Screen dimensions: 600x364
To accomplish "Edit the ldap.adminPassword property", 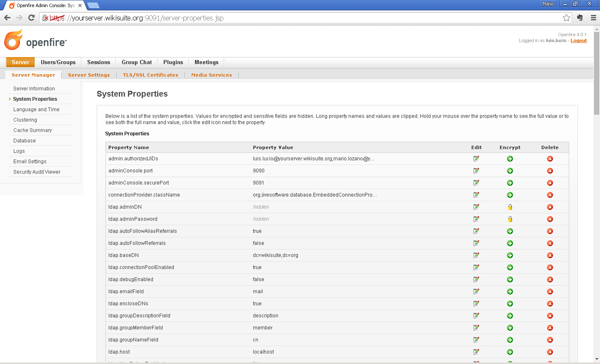I will coord(476,219).
